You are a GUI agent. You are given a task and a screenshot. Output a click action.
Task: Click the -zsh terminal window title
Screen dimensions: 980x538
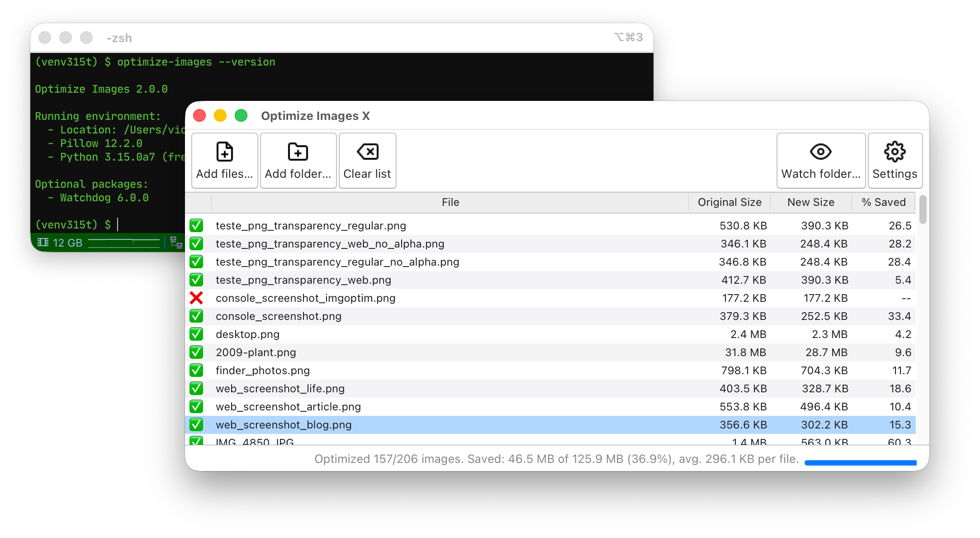[119, 38]
